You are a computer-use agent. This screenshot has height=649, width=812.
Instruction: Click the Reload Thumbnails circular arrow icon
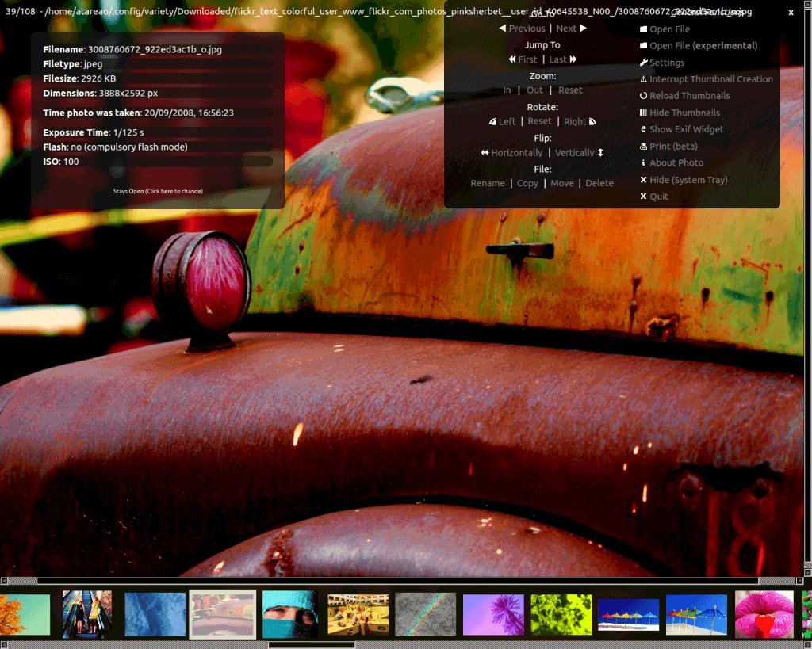tap(644, 96)
